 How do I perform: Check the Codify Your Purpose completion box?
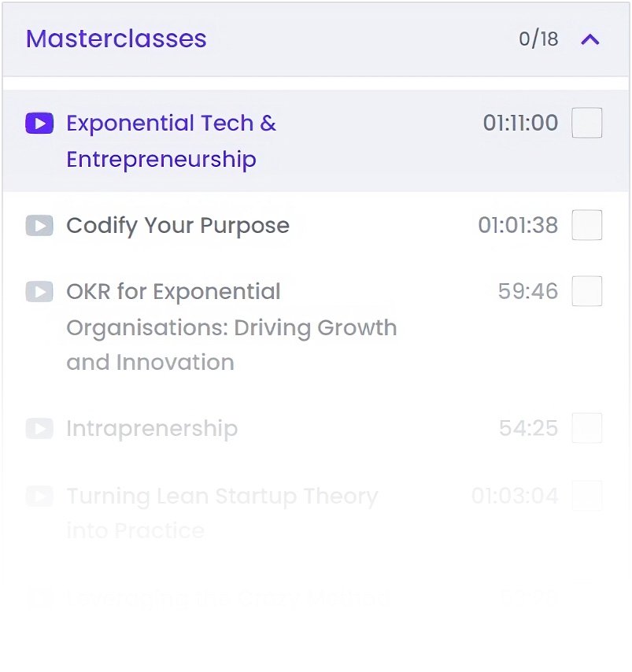(x=587, y=226)
